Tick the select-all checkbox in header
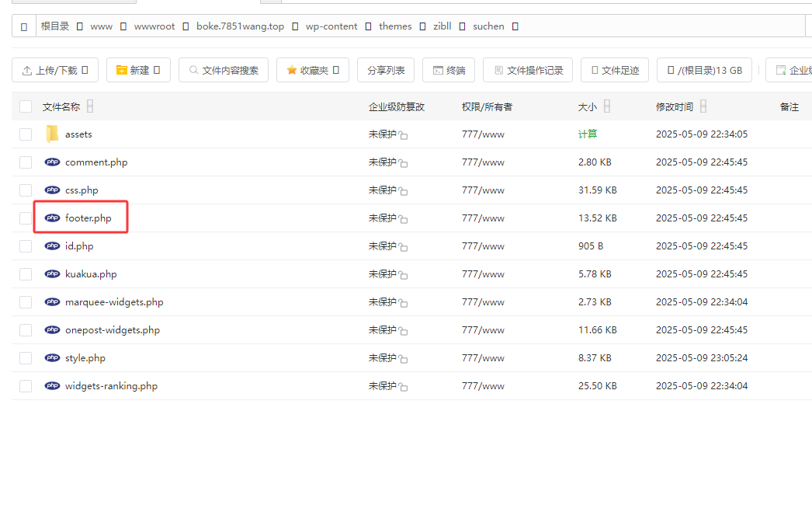The image size is (812, 512). click(x=26, y=106)
